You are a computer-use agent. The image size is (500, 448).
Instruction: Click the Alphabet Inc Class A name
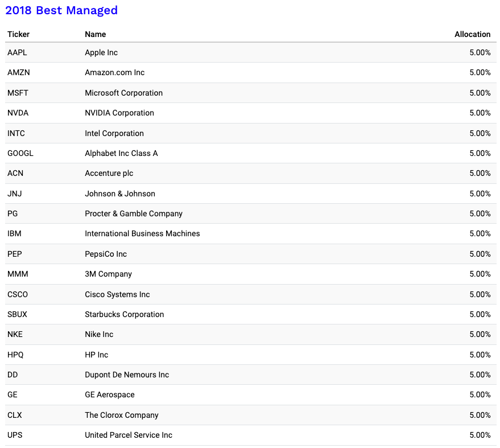(121, 153)
